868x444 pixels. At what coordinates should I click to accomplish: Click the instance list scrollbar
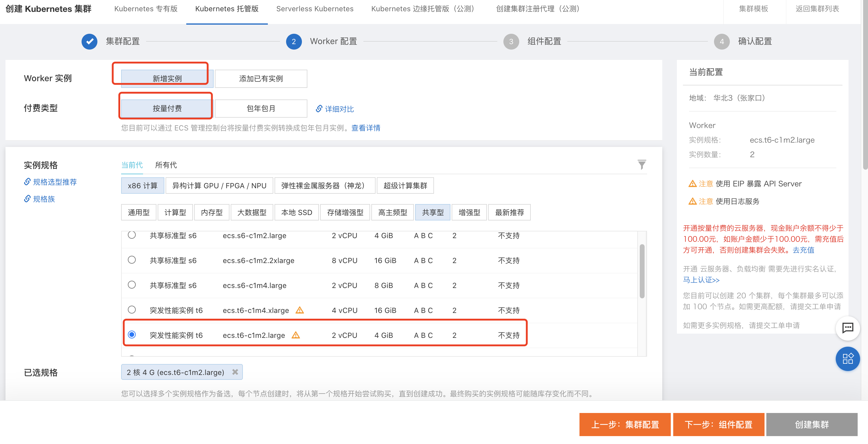[642, 271]
